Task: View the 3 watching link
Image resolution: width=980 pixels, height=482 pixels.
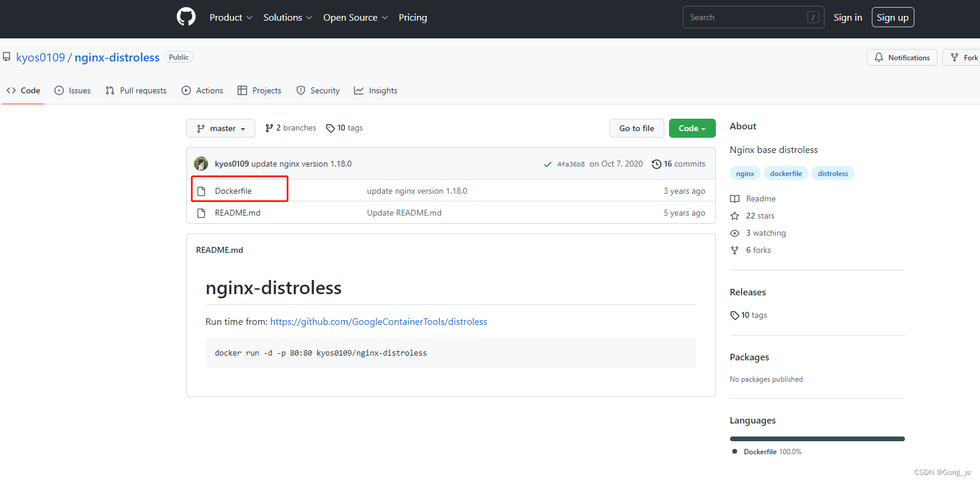Action: [758, 233]
